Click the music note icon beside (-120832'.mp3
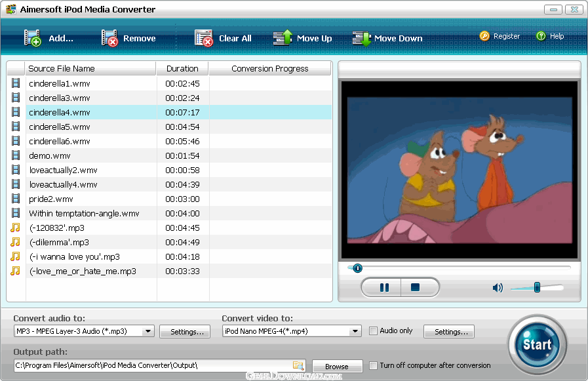Viewport: 588px width, 381px height. [15, 228]
